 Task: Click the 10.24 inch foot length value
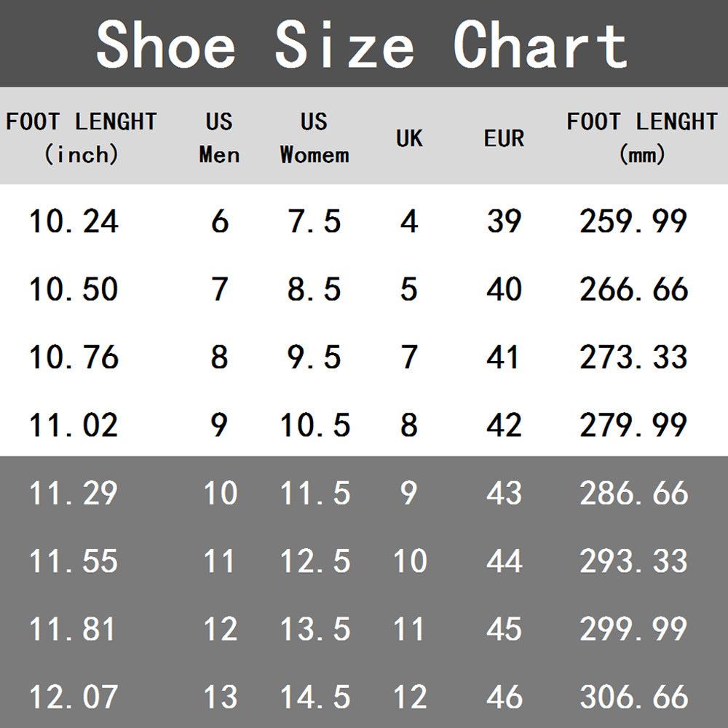click(74, 221)
